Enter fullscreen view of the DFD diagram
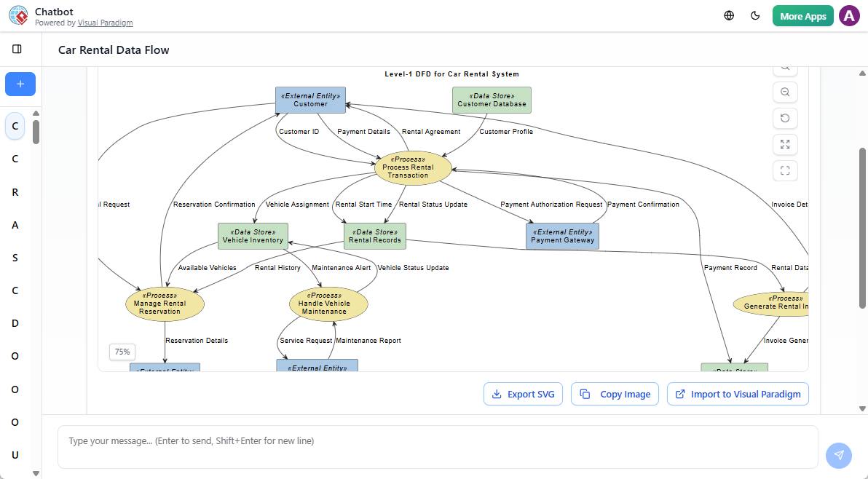The image size is (868, 479). [785, 170]
